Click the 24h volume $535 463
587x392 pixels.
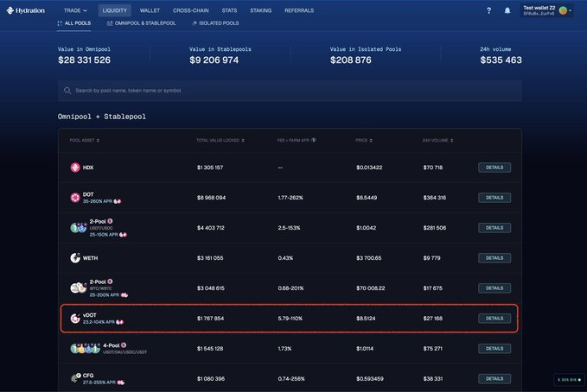tap(501, 60)
